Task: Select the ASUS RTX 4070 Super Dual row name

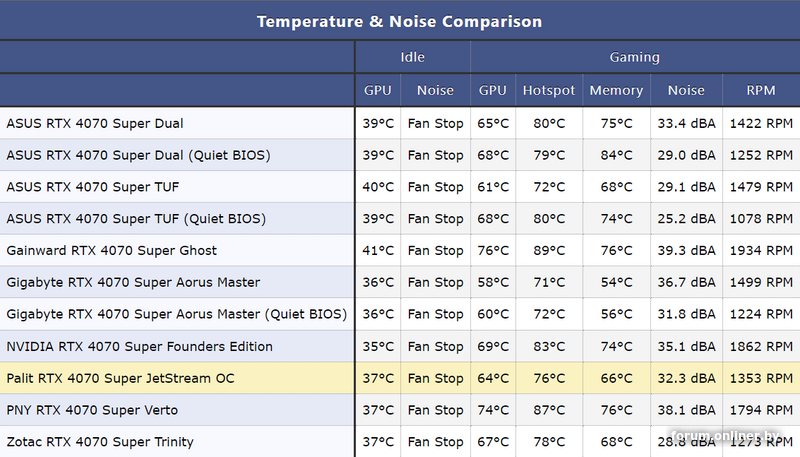Action: click(95, 123)
